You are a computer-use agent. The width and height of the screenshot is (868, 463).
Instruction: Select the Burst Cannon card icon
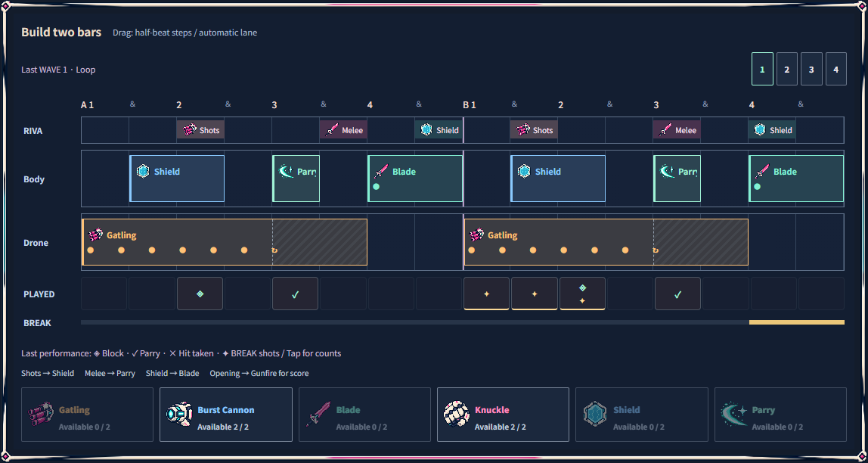179,414
